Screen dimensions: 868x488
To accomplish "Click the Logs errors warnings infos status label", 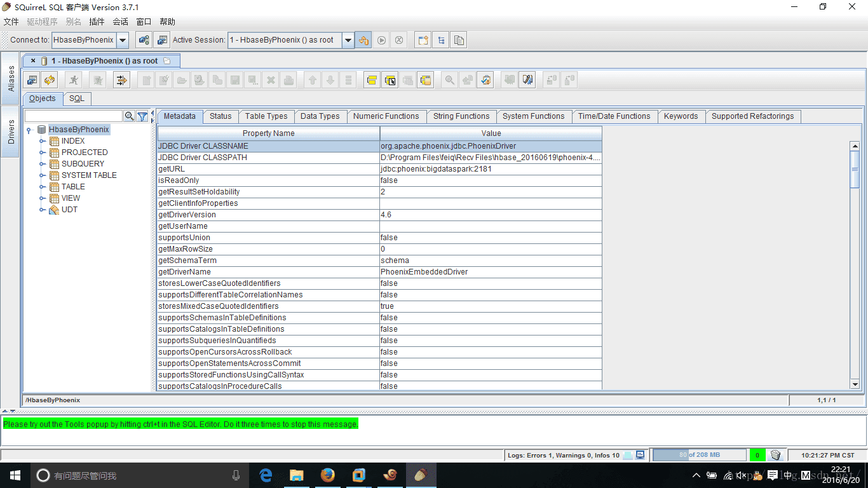I will 564,455.
